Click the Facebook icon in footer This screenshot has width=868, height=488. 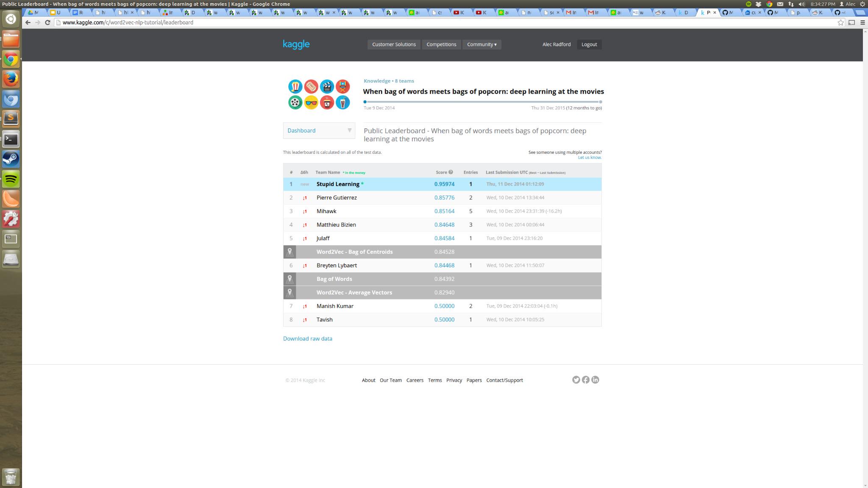pyautogui.click(x=586, y=380)
